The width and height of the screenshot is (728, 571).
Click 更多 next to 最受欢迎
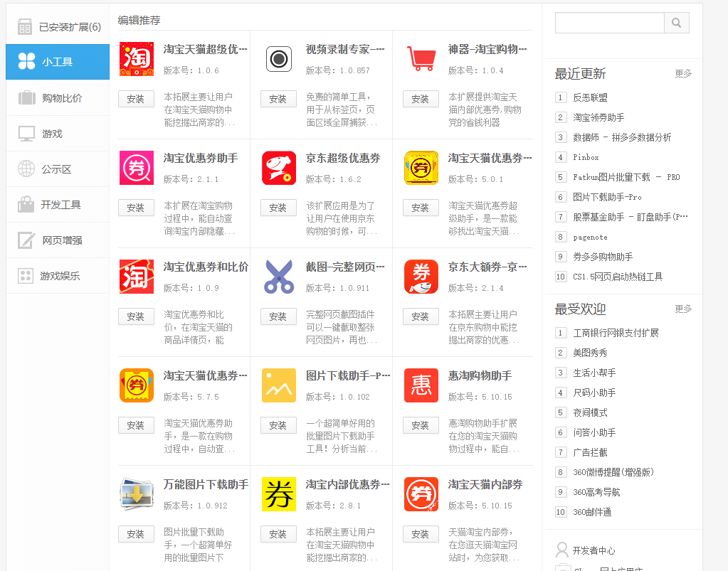[x=683, y=309]
